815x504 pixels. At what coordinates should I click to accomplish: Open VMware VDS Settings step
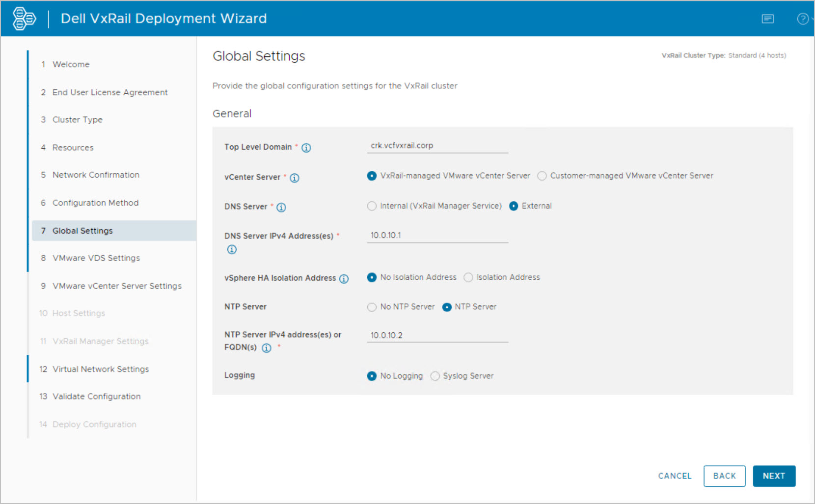coord(96,258)
